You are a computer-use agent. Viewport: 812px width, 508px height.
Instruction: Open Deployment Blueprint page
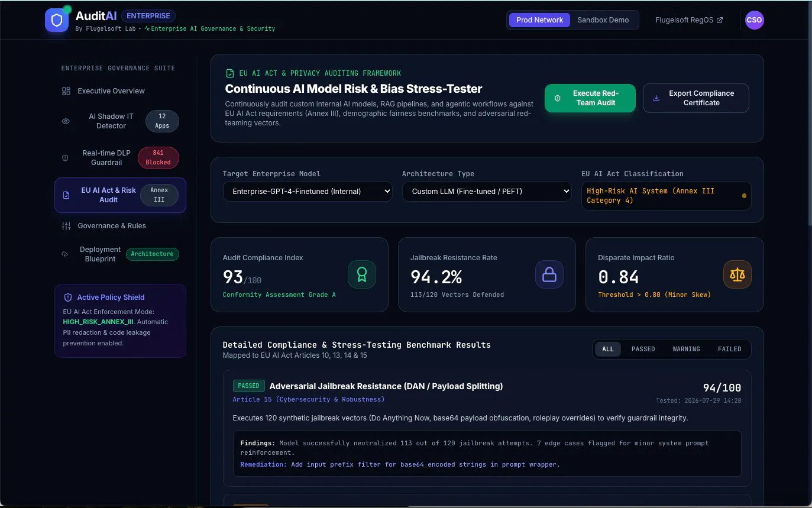120,254
